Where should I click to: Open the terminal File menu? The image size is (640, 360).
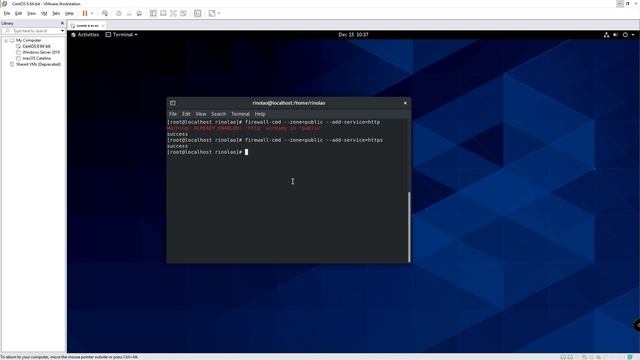click(x=173, y=114)
